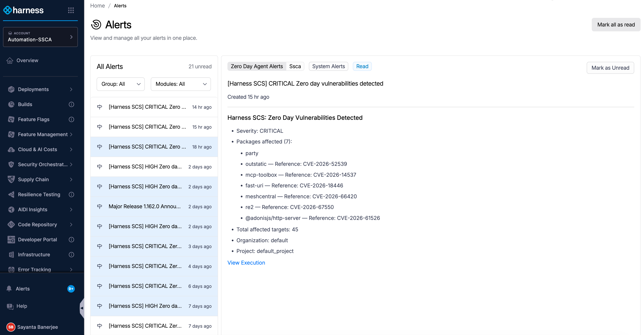The image size is (644, 335).
Task: Click the Code Repository module icon
Action: [11, 225]
